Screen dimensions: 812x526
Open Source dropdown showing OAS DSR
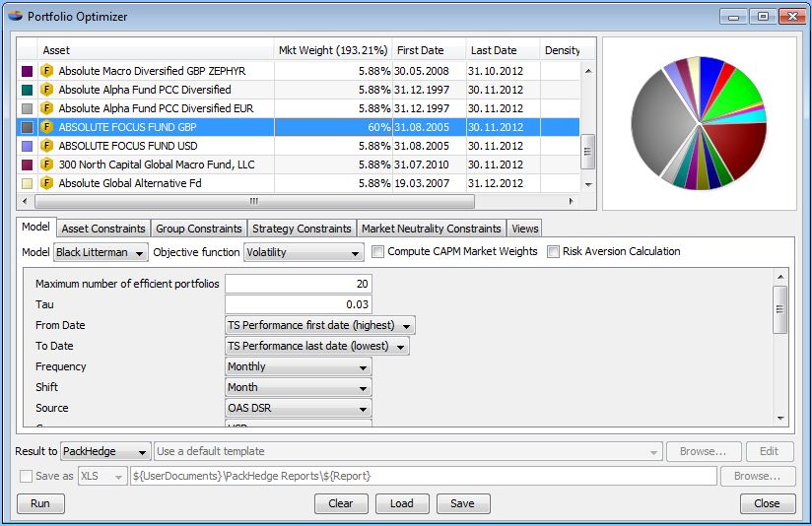click(298, 408)
